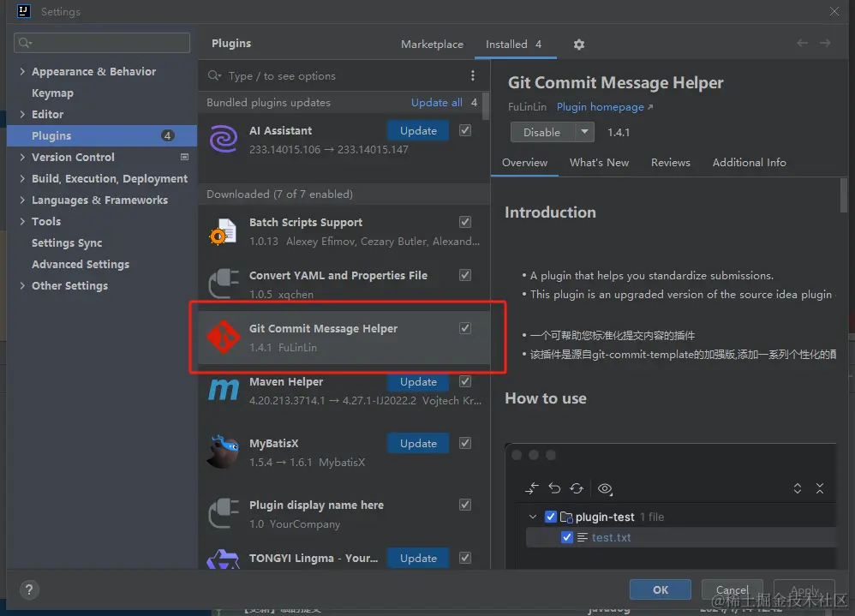
Task: Click the rollback arrow in preview image
Action: [554, 487]
